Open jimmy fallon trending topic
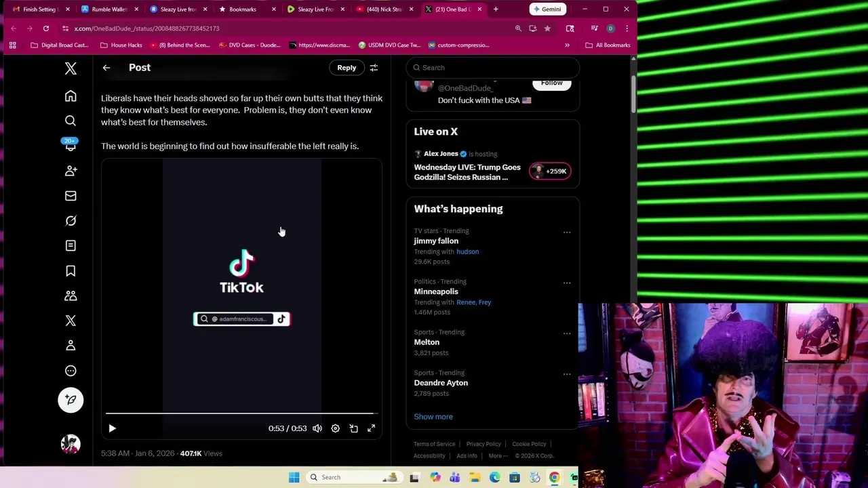868x488 pixels. (436, 241)
